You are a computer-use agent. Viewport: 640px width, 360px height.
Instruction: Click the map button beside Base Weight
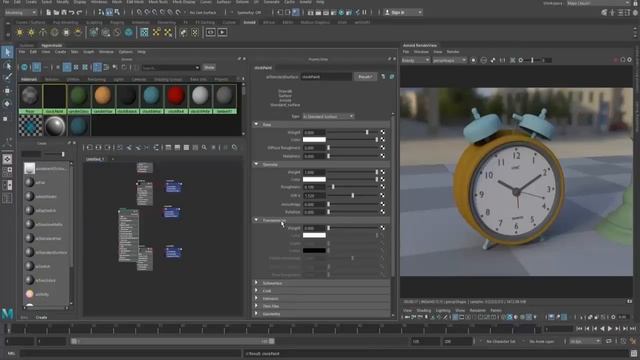point(382,132)
